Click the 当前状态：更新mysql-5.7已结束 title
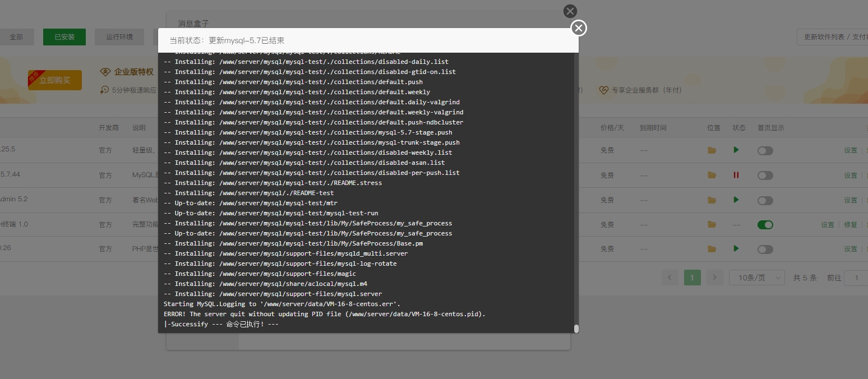Image resolution: width=868 pixels, height=379 pixels. [x=227, y=40]
